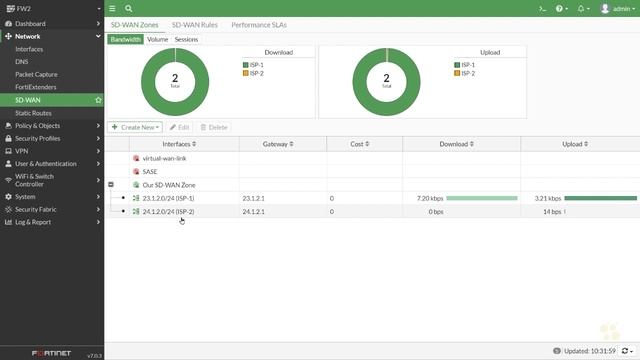Expand the Dashboard menu chevron
This screenshot has height=360, width=640.
point(98,24)
